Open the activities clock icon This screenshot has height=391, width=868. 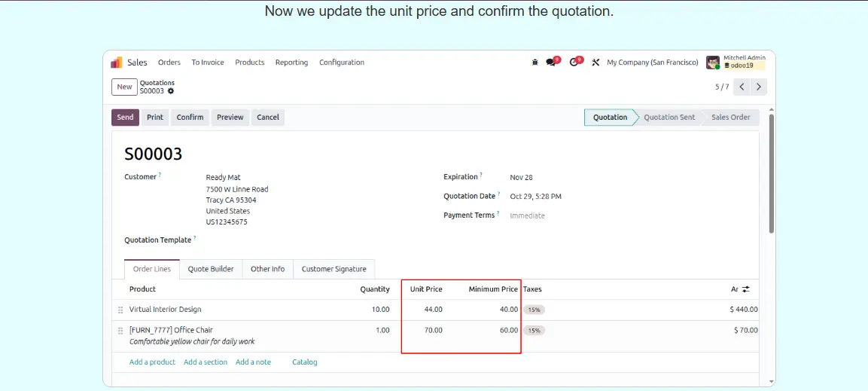point(574,63)
